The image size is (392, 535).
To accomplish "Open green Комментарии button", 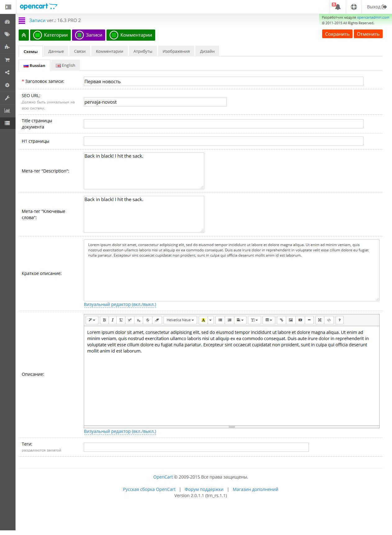I will (131, 35).
